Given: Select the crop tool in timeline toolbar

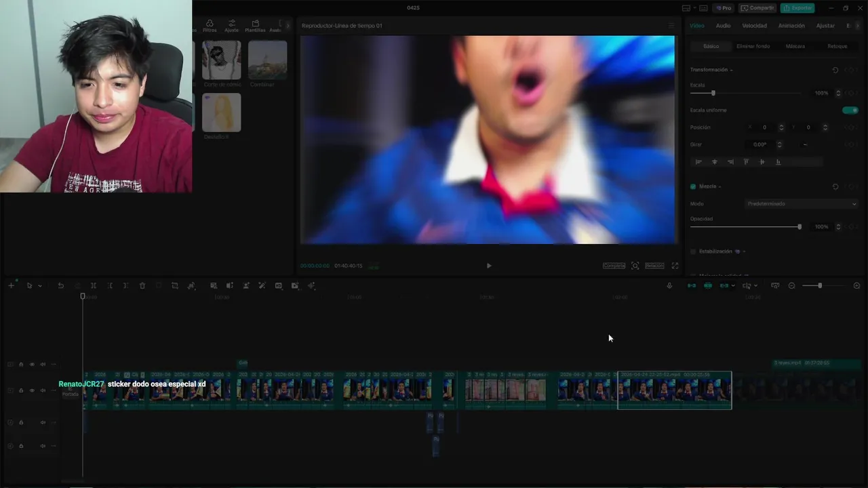Looking at the screenshot, I should point(175,286).
